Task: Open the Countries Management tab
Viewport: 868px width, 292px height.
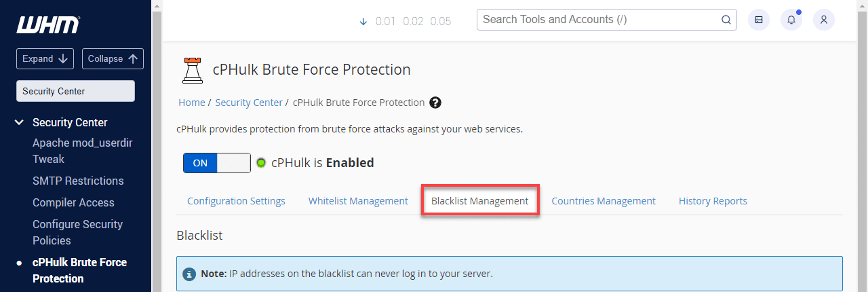Action: click(x=603, y=201)
